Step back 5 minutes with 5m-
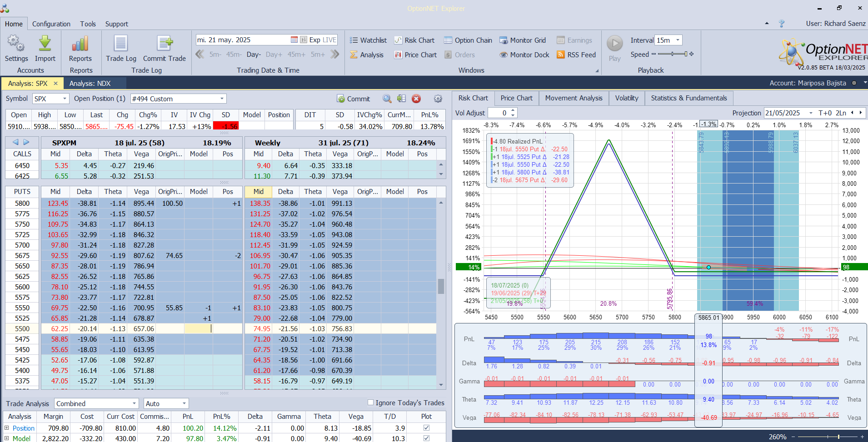868x442 pixels. 215,55
